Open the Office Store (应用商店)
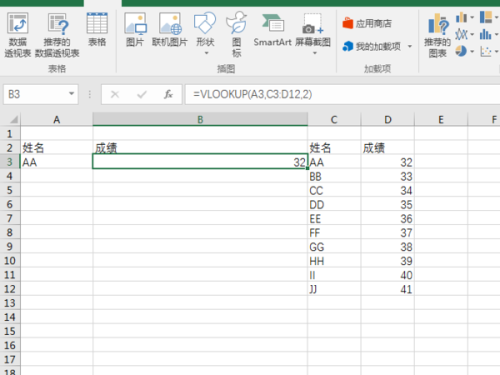 tap(367, 23)
